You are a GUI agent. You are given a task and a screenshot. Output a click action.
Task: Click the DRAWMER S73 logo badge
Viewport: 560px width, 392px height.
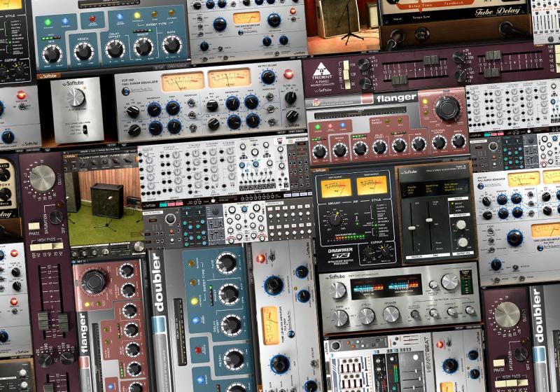[x=340, y=253]
